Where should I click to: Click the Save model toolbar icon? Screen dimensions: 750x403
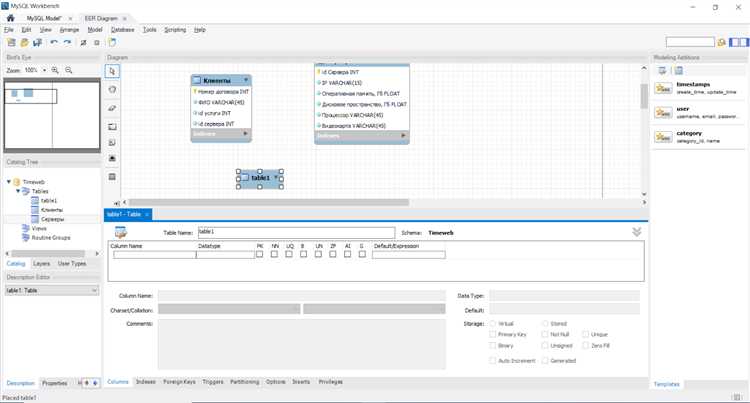point(37,43)
